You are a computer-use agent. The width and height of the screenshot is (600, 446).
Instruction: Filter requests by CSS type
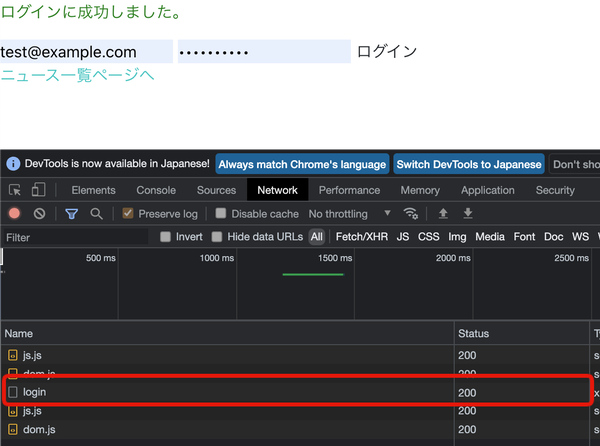click(429, 237)
